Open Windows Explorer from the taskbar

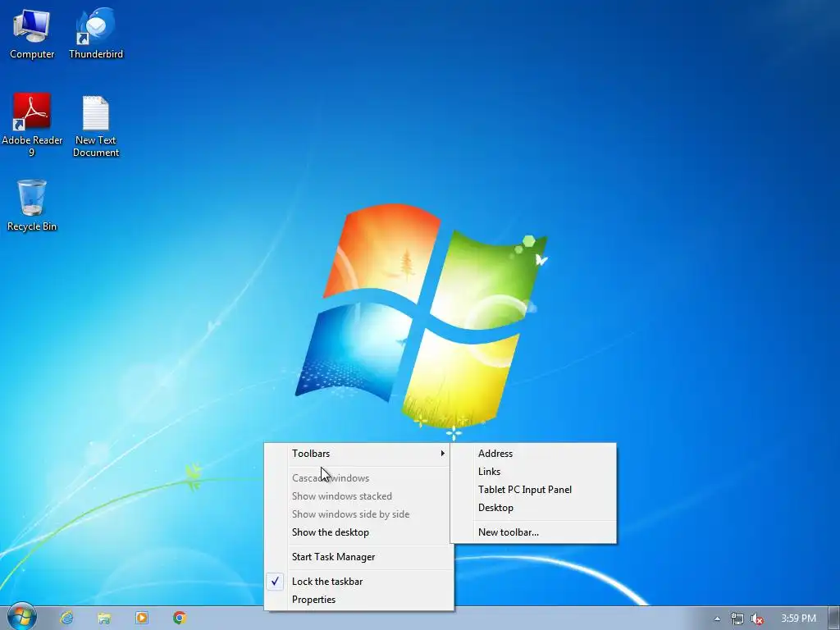(x=104, y=618)
